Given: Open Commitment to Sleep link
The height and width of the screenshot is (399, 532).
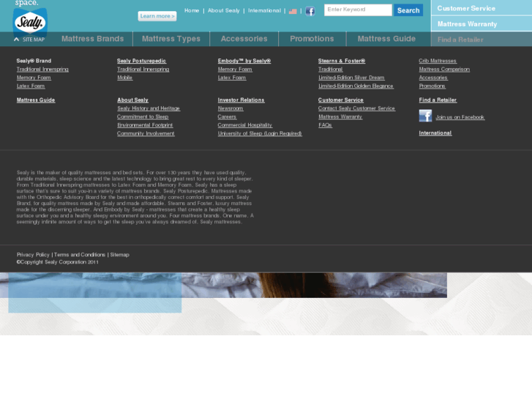Looking at the screenshot, I should point(143,117).
